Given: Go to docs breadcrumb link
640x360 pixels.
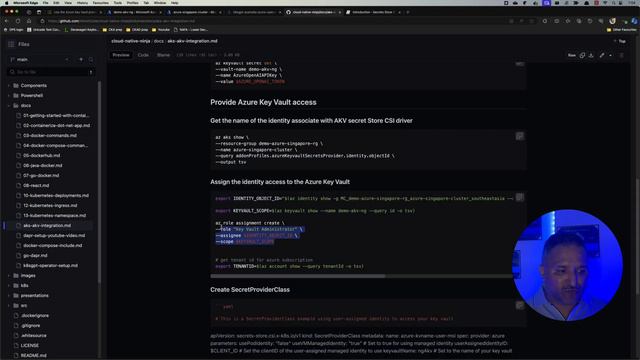Looking at the screenshot, I should (159, 41).
